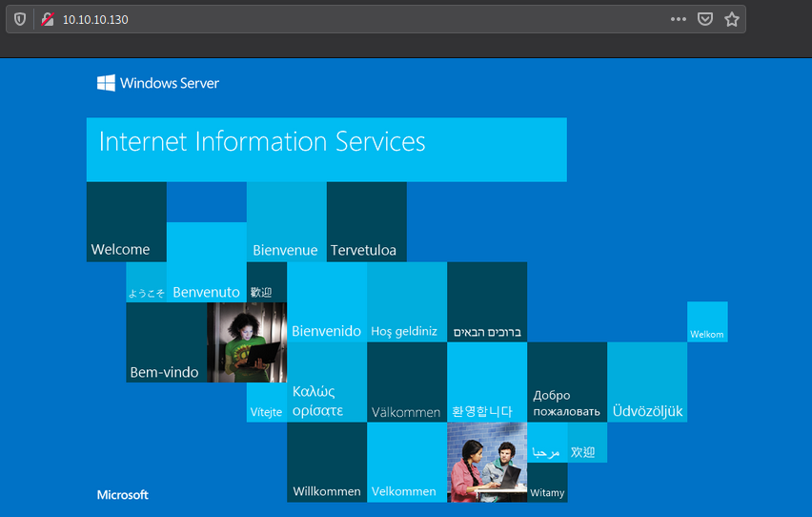Click the Bienvenue tile
The width and height of the screenshot is (812, 517).
(x=286, y=221)
